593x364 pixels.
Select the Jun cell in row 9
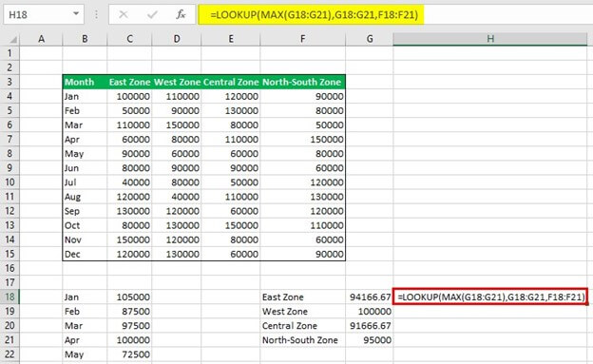85,168
